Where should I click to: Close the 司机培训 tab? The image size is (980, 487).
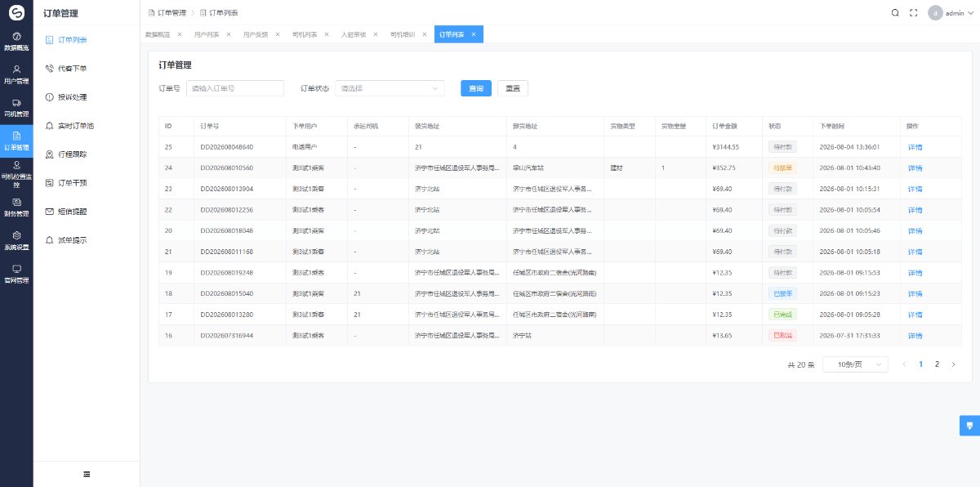(x=424, y=34)
